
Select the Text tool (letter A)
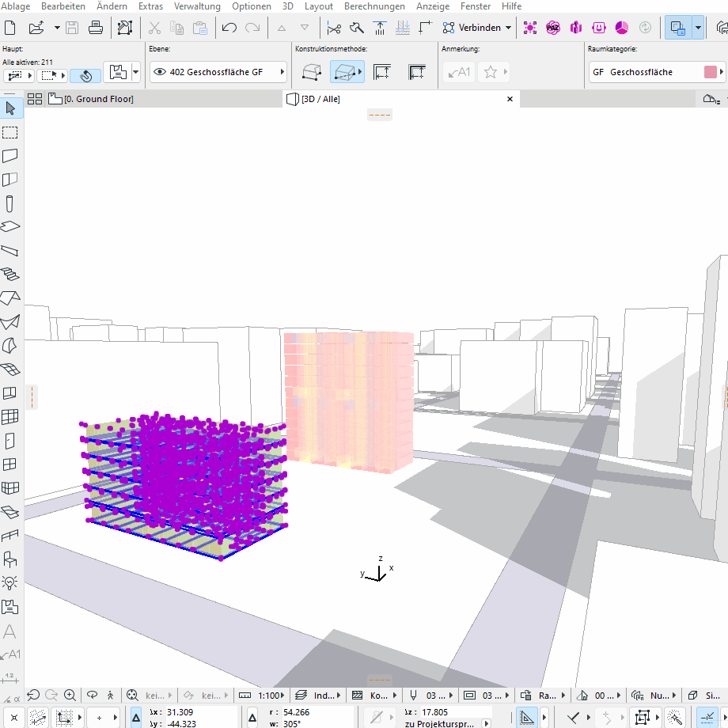click(10, 631)
